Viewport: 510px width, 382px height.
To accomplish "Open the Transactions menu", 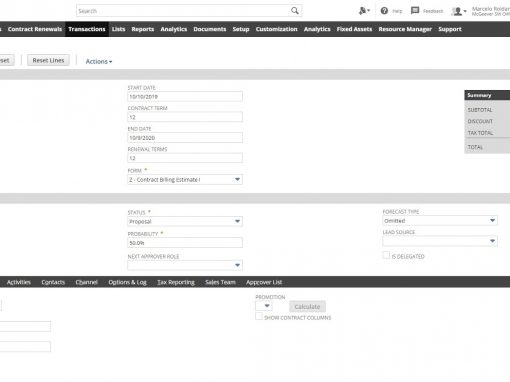I will (x=87, y=29).
